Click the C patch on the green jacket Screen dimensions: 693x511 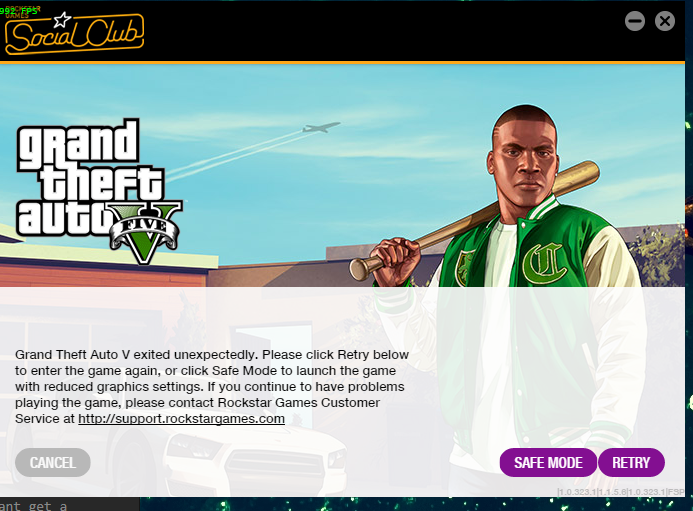click(544, 264)
